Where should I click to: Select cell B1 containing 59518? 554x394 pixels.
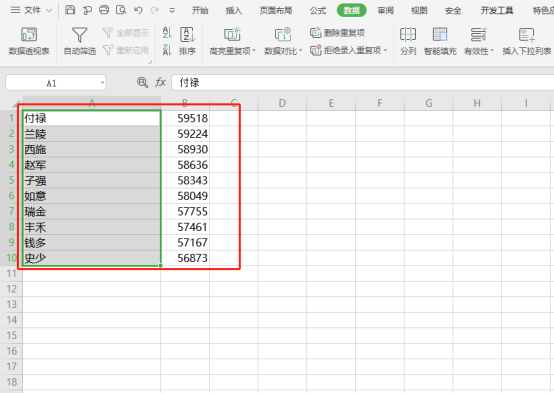pyautogui.click(x=185, y=118)
